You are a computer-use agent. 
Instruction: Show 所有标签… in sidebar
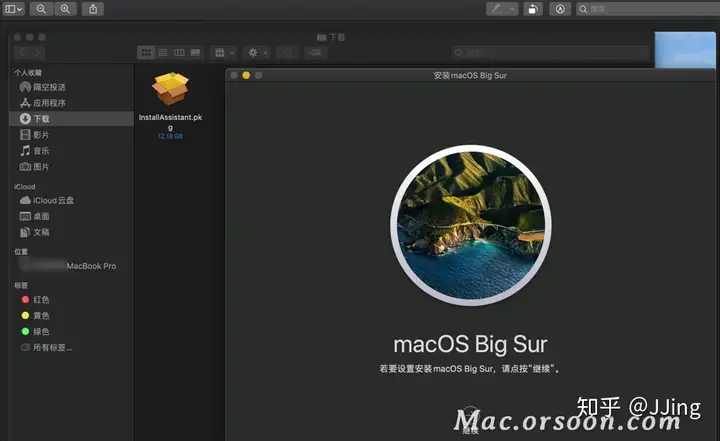click(x=46, y=347)
